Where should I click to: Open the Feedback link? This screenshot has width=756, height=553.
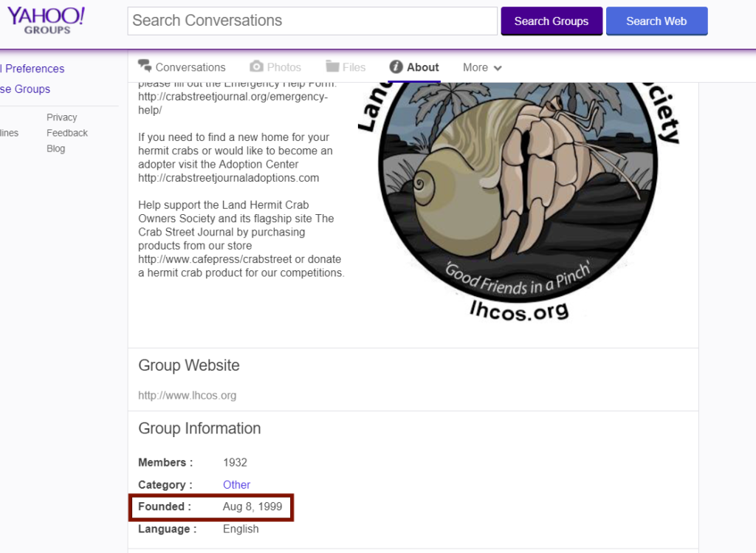click(x=66, y=133)
